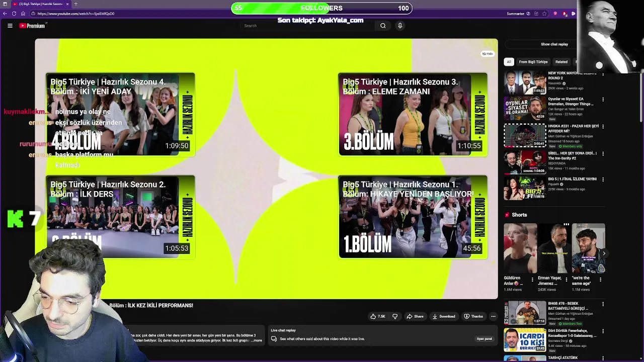Switch to the Big5 Türkiye browser tab
This screenshot has height=362, width=644.
tap(41, 4)
